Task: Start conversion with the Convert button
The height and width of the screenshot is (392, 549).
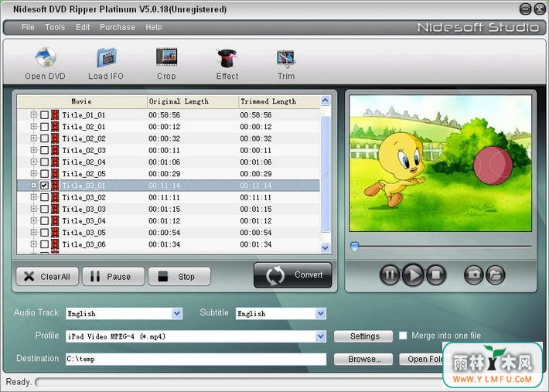Action: click(x=293, y=275)
